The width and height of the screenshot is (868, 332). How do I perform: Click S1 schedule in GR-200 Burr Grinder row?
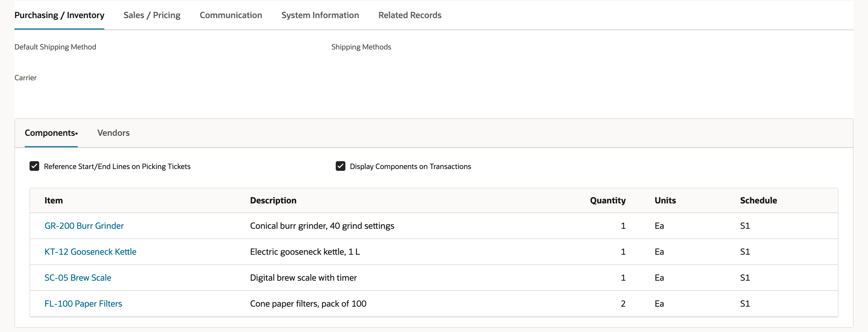745,226
